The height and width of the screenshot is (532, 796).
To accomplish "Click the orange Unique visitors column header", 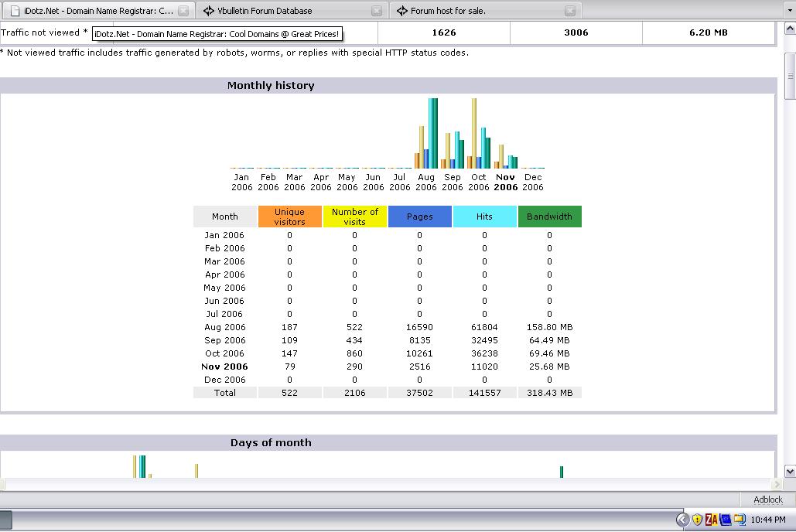I will point(289,217).
